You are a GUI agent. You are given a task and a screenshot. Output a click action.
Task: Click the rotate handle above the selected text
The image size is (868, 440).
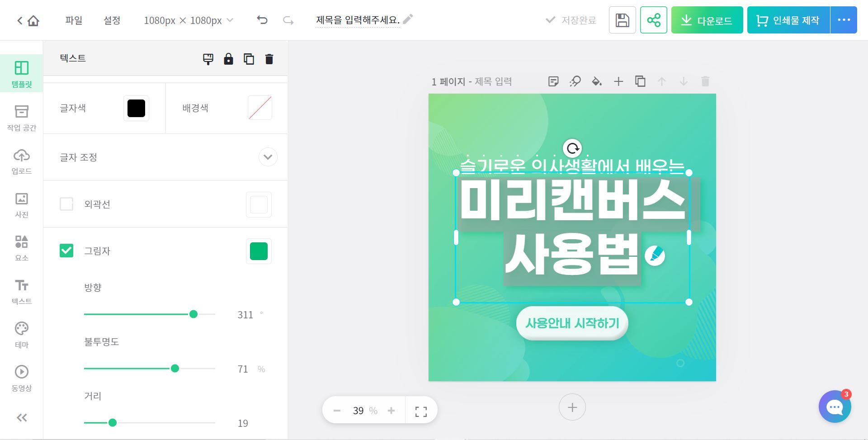[572, 148]
